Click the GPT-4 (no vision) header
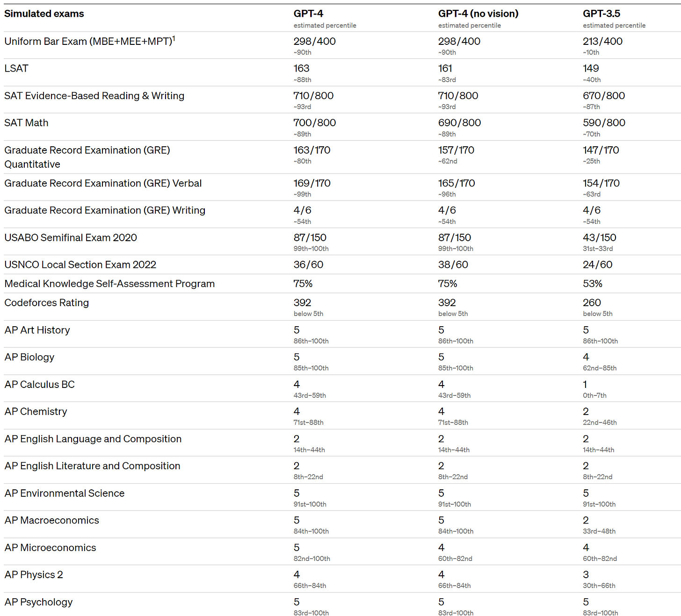681x616 pixels. point(478,14)
